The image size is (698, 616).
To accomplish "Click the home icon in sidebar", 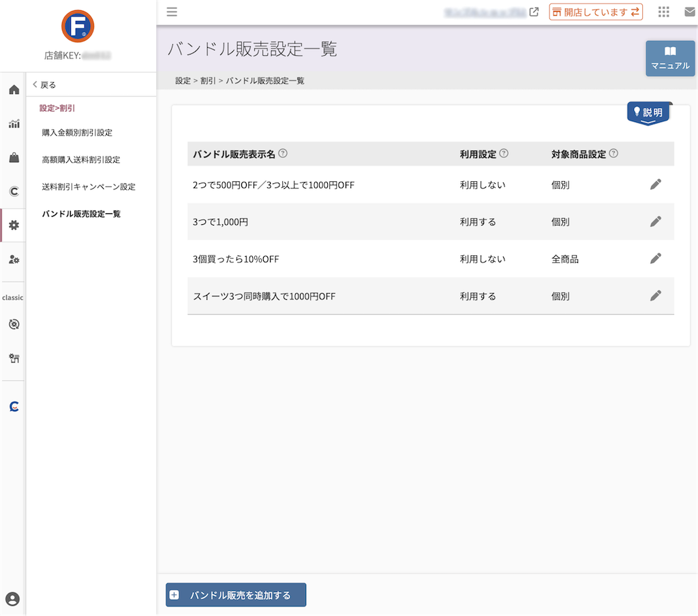I will click(x=14, y=90).
